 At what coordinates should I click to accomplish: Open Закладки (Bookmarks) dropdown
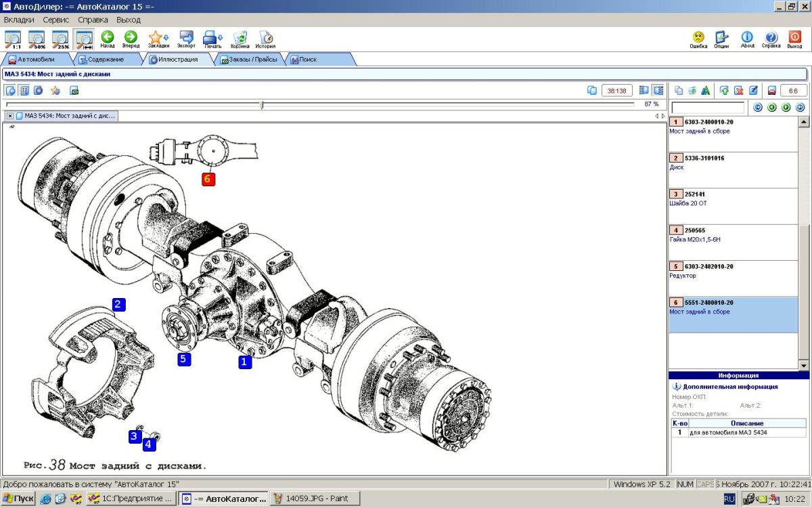[158, 38]
